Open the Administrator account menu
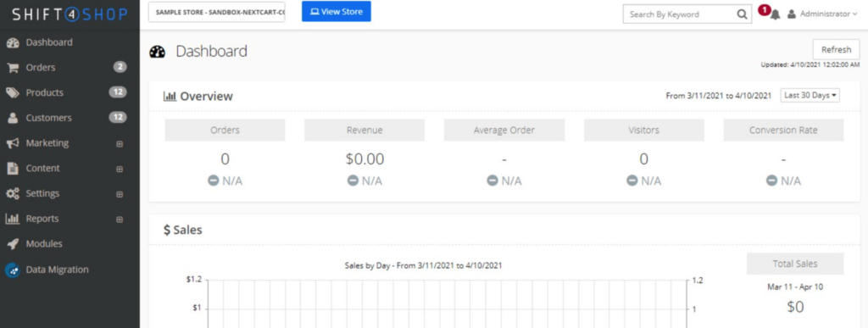 822,14
